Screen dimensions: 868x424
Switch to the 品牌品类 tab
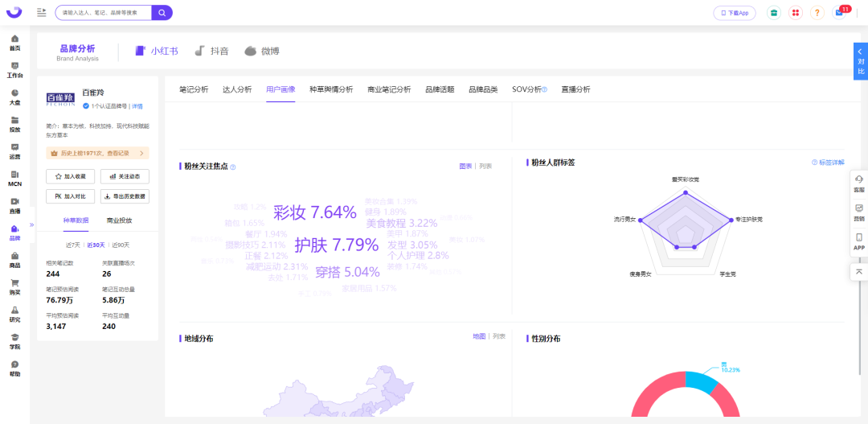tap(483, 89)
